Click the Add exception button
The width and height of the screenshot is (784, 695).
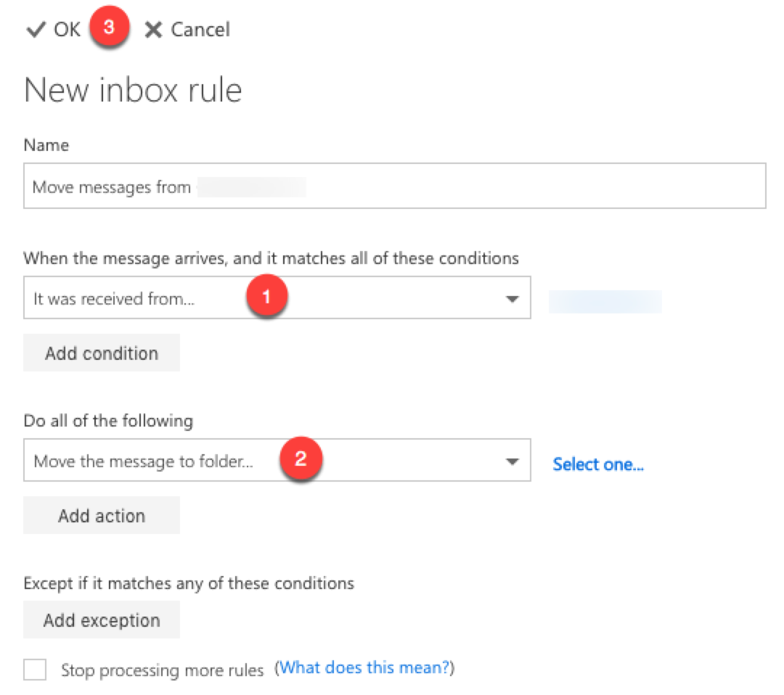coord(102,620)
